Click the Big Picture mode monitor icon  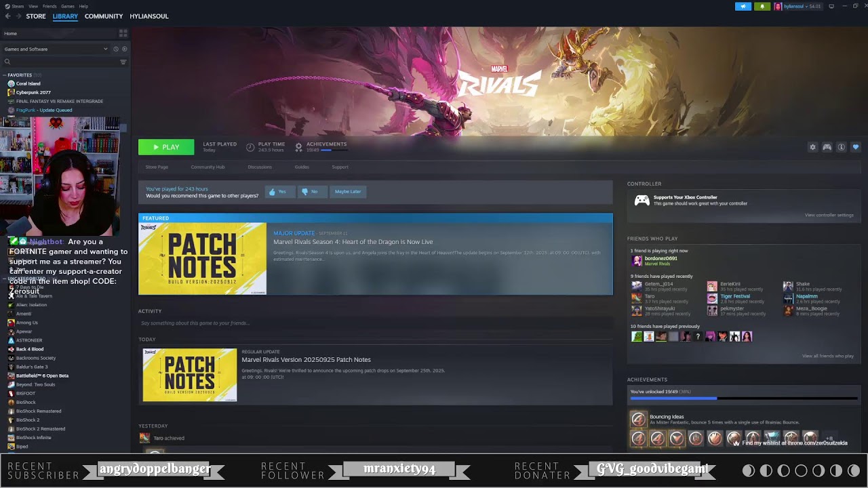[x=831, y=6]
